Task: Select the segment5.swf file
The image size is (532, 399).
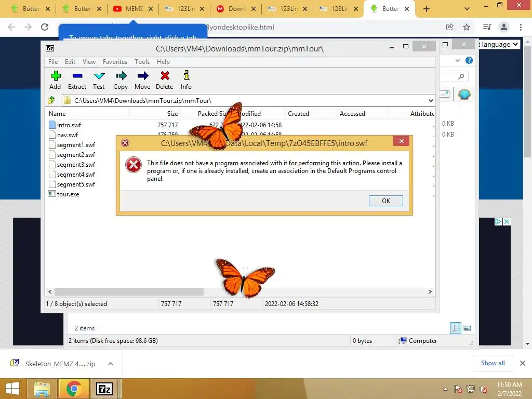Action: click(76, 184)
